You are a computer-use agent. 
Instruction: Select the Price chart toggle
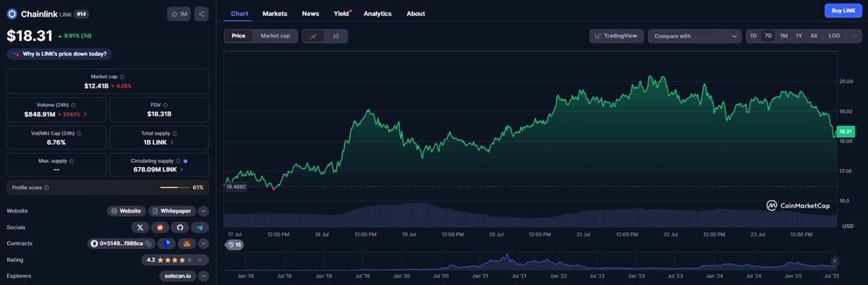[x=238, y=35]
